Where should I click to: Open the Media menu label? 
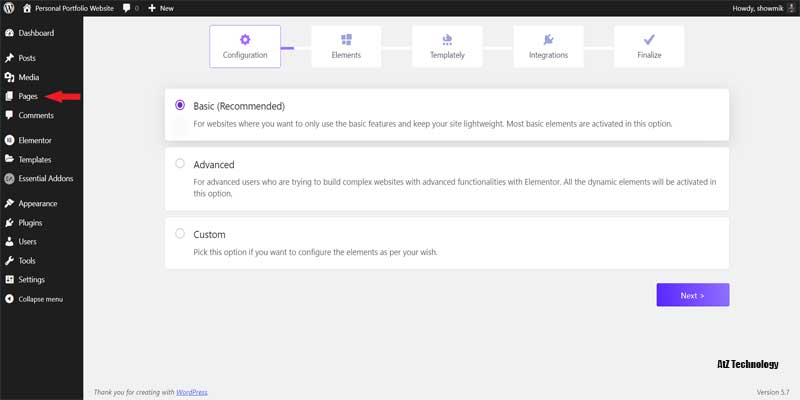[x=29, y=78]
